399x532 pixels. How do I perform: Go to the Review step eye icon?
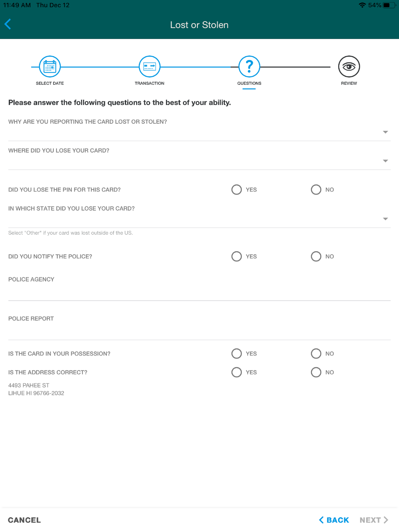pos(349,66)
